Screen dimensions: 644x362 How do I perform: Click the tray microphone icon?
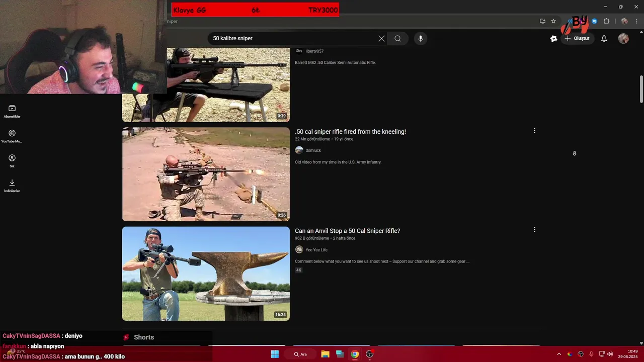591,354
